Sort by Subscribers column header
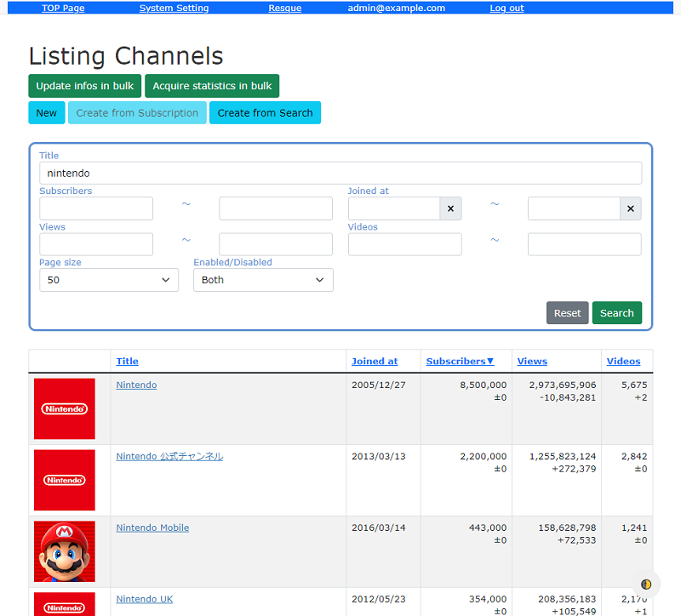 (460, 362)
